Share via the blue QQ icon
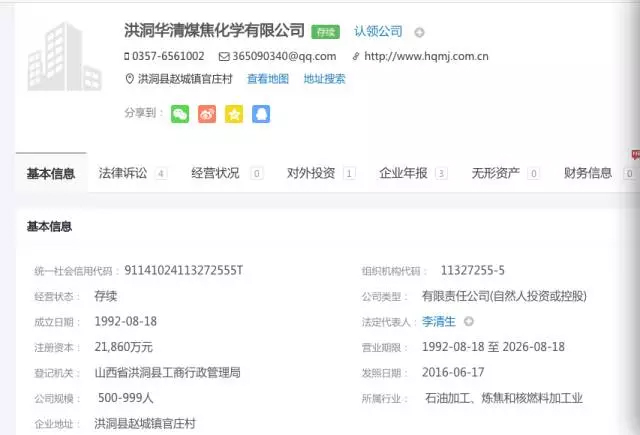Screen dimensions: 640x435 click(x=261, y=114)
